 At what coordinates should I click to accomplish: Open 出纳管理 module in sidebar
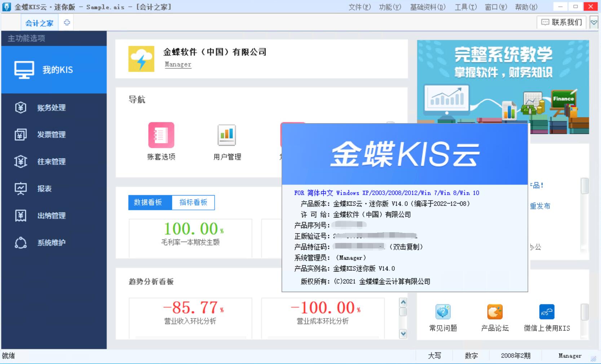[x=54, y=216]
